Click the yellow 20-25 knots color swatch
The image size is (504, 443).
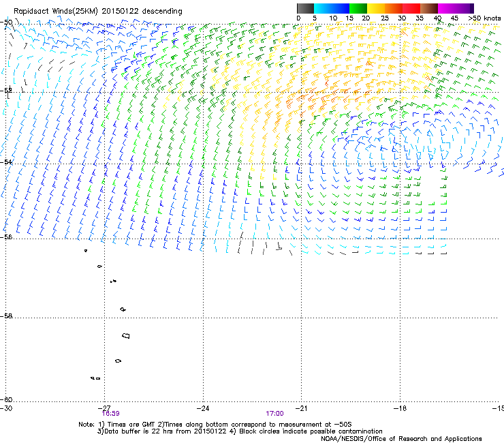click(376, 8)
